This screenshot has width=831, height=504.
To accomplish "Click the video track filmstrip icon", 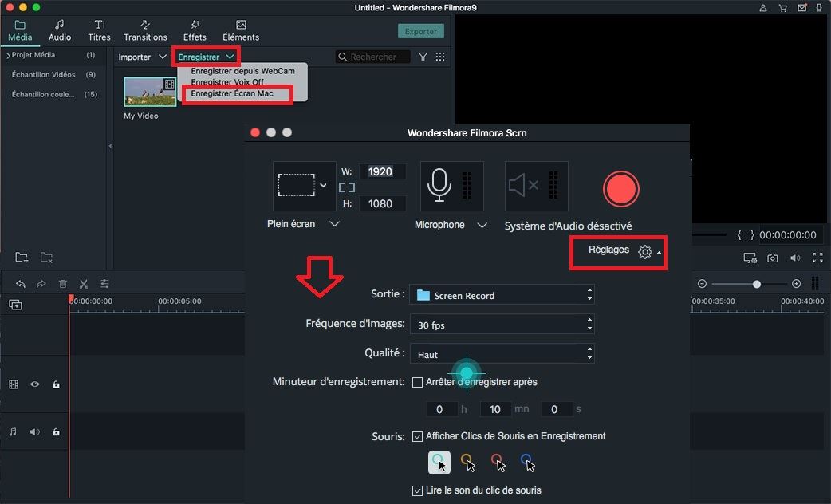I will tap(14, 384).
